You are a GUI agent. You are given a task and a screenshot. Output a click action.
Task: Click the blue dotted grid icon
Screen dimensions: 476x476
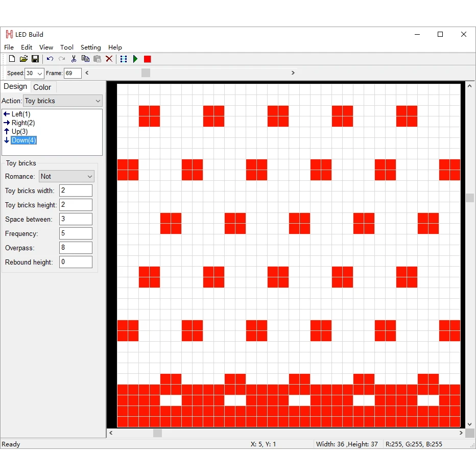coord(124,59)
